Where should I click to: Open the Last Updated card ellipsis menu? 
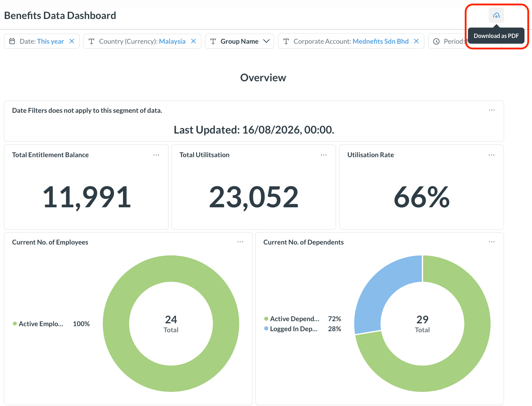tap(492, 110)
